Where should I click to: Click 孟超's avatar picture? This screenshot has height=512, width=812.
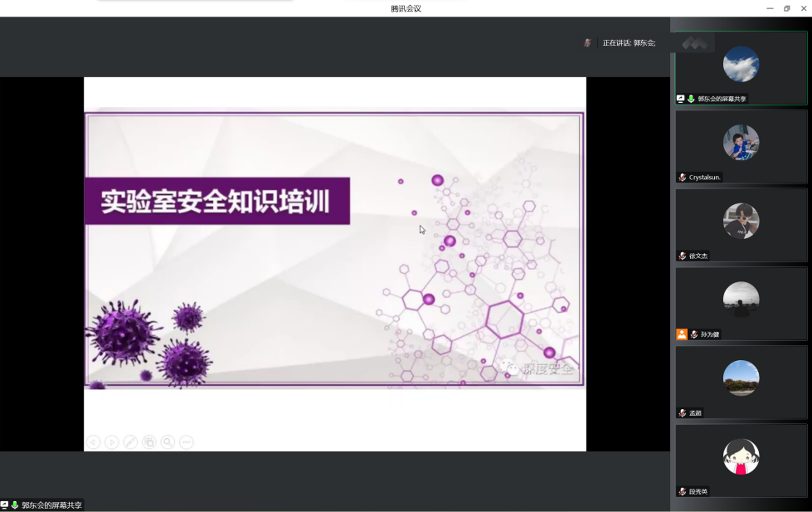741,378
